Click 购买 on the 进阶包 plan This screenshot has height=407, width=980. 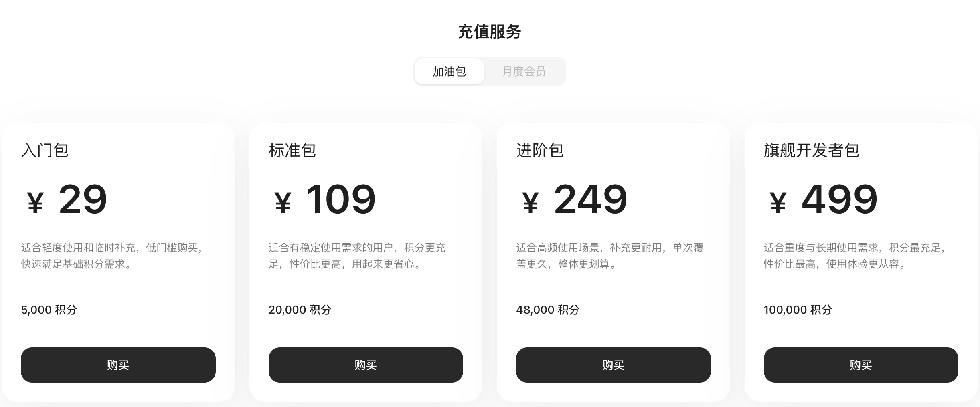click(x=614, y=365)
